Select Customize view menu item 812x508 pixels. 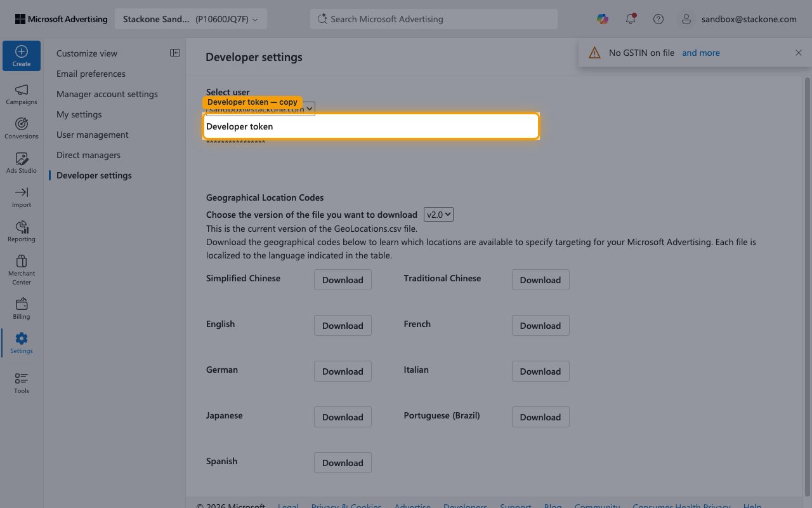(87, 53)
